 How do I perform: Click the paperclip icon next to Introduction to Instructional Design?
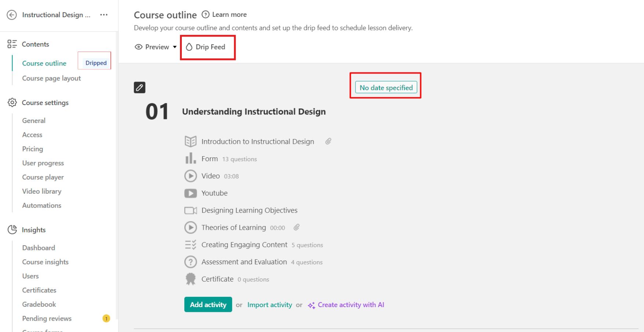328,141
